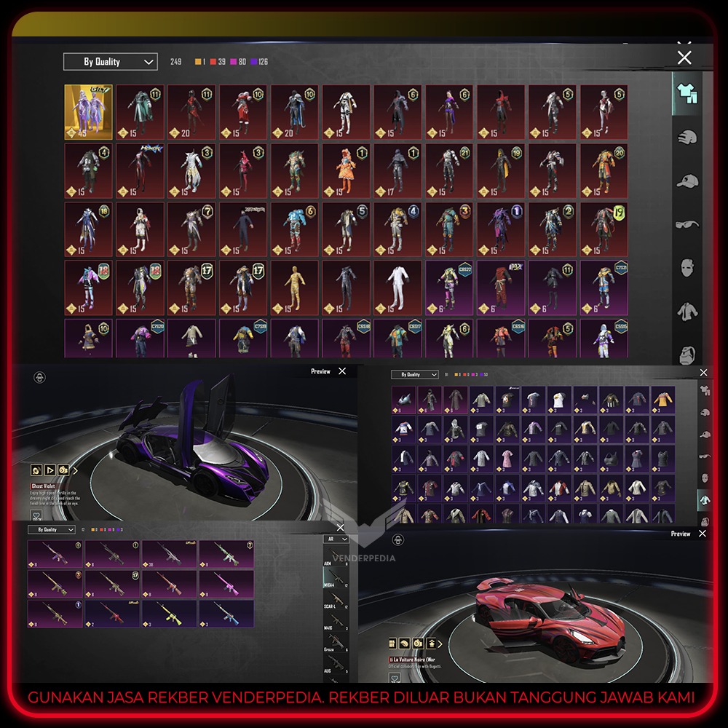
Task: Click the 249 total item count
Action: [176, 62]
